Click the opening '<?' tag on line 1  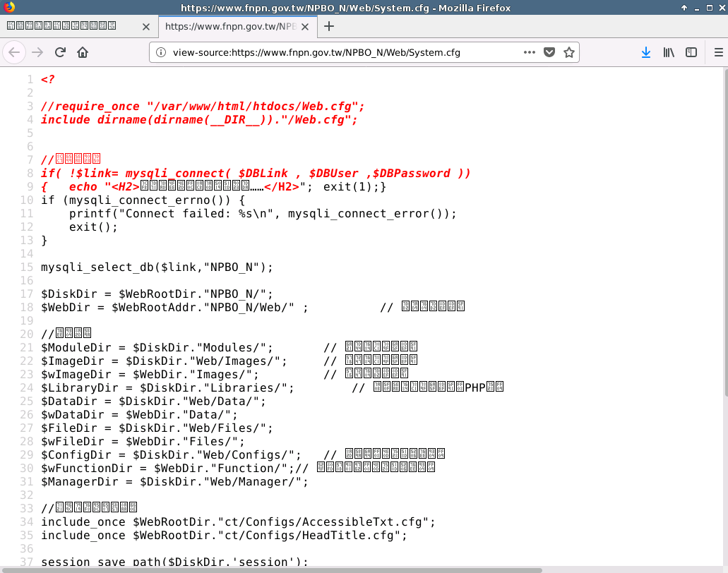(x=48, y=79)
